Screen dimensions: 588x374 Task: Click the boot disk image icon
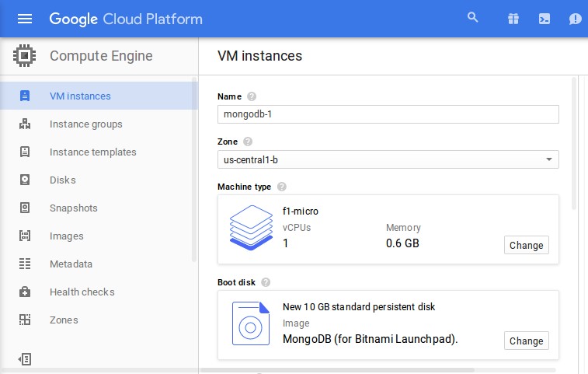[251, 323]
